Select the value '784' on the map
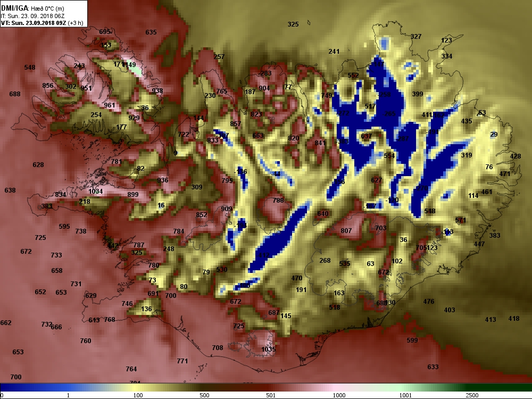 click(178, 231)
